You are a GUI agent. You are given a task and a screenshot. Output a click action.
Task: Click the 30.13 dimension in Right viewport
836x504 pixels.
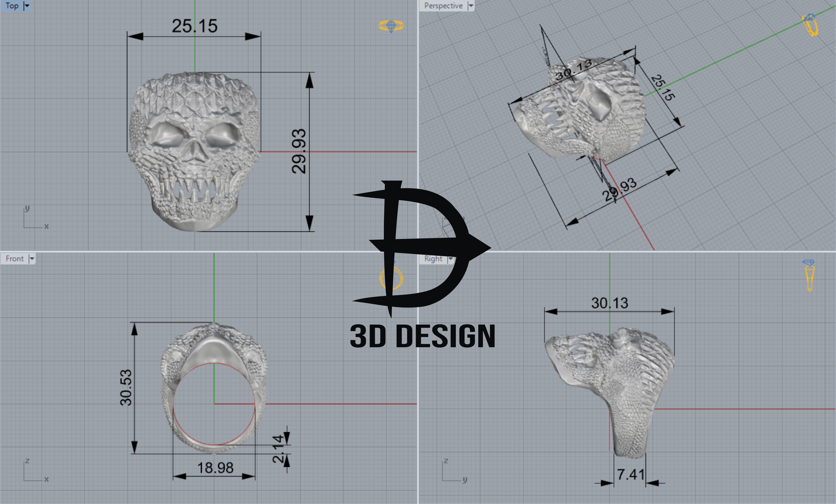coord(610,303)
